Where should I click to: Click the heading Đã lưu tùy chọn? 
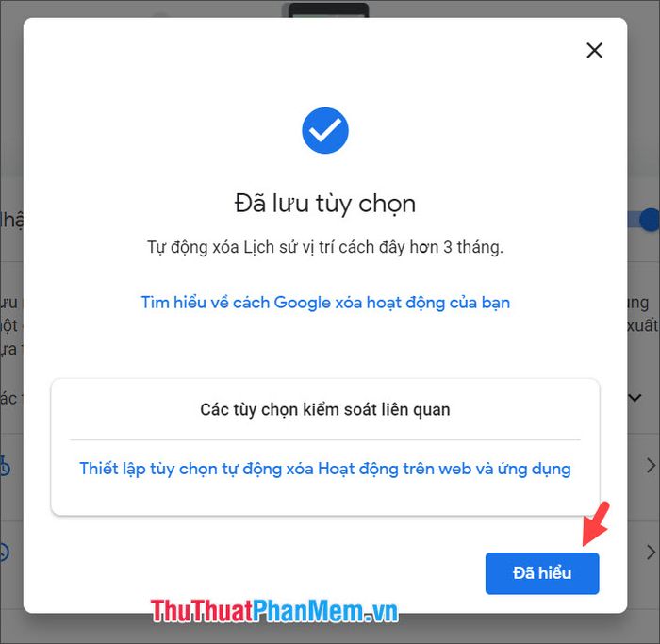pos(325,204)
